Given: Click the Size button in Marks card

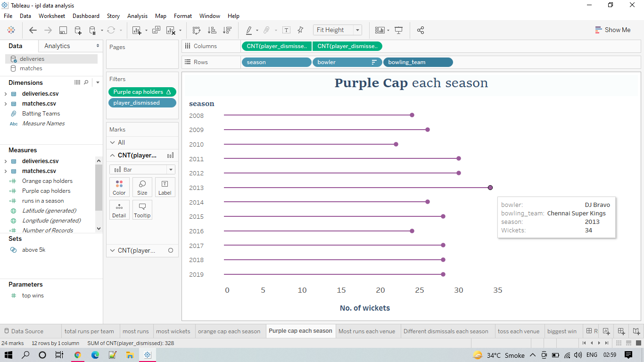Looking at the screenshot, I should pyautogui.click(x=142, y=187).
